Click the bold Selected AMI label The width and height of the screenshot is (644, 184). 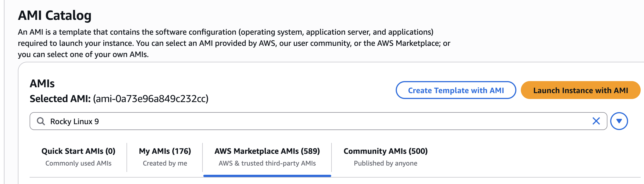tap(60, 99)
